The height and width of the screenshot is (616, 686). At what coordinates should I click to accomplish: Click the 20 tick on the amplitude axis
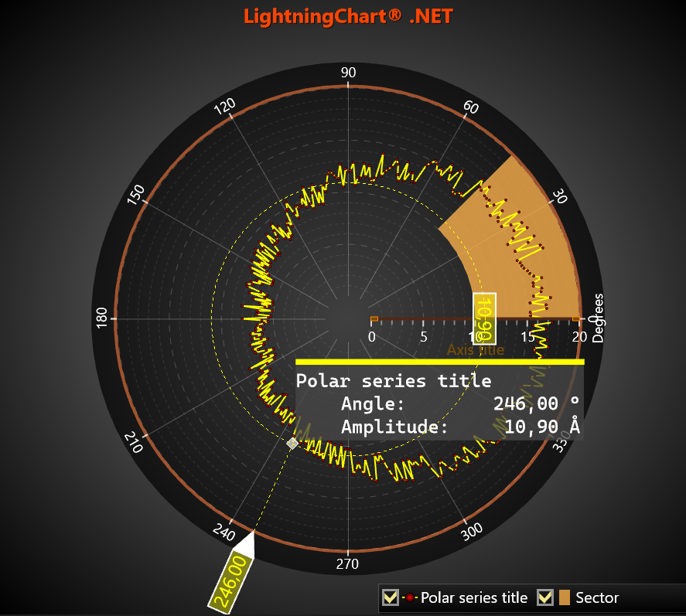tap(579, 337)
